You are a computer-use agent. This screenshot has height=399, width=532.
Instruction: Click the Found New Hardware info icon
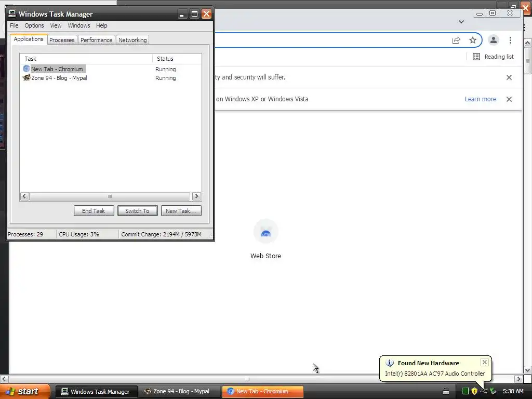pyautogui.click(x=390, y=363)
